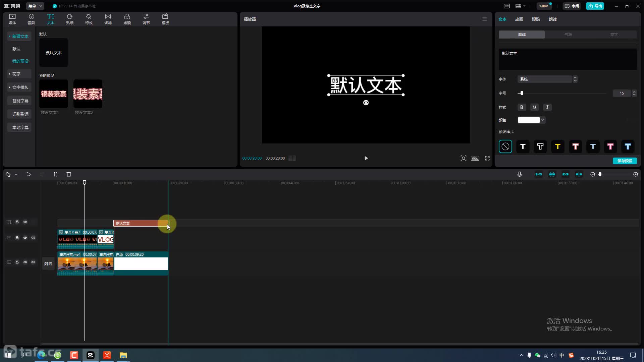Click the rotate handle below preview text
Image resolution: width=644 pixels, height=362 pixels.
click(366, 103)
